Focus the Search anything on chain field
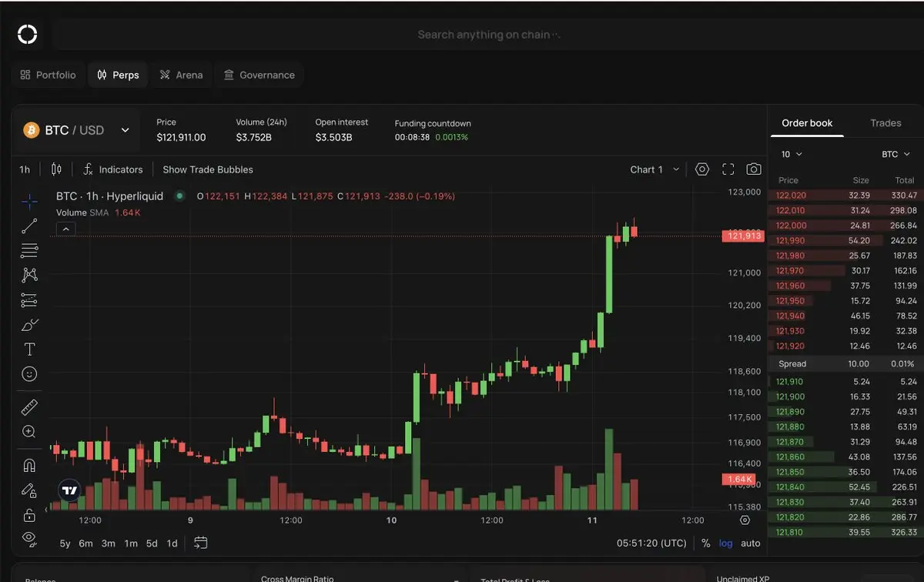The width and height of the screenshot is (924, 582). tap(489, 35)
